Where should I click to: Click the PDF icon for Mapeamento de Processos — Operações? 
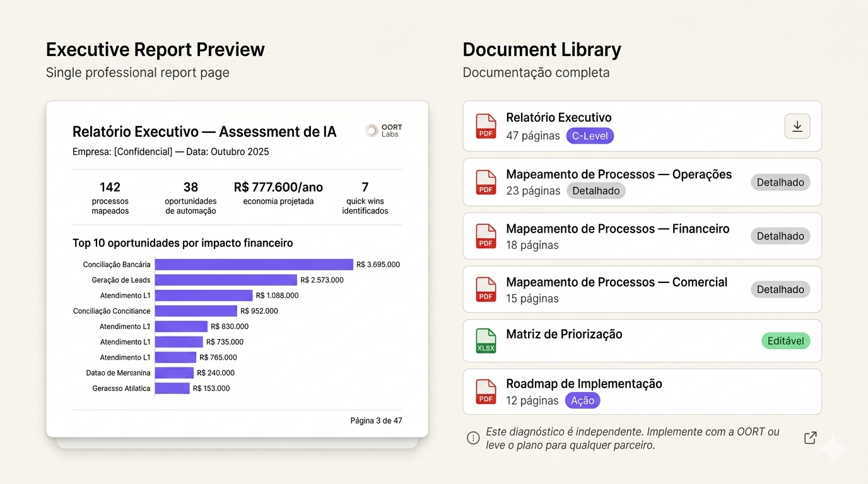pos(486,182)
